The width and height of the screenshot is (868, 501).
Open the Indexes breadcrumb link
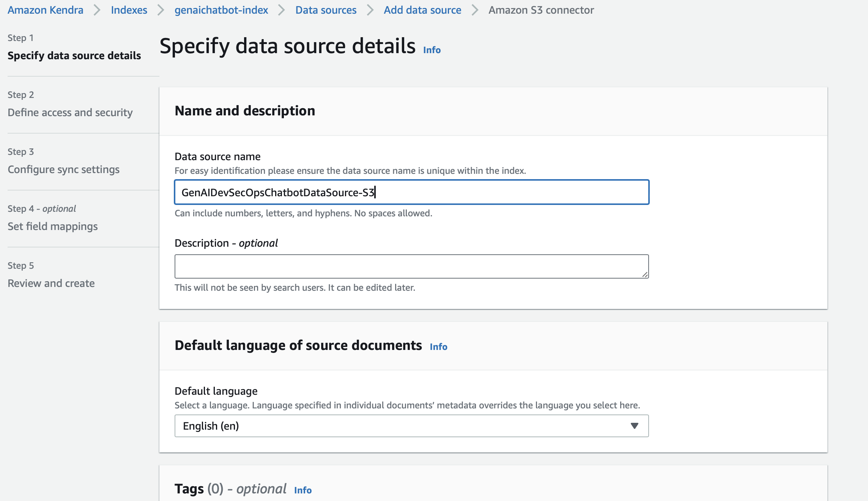click(129, 10)
